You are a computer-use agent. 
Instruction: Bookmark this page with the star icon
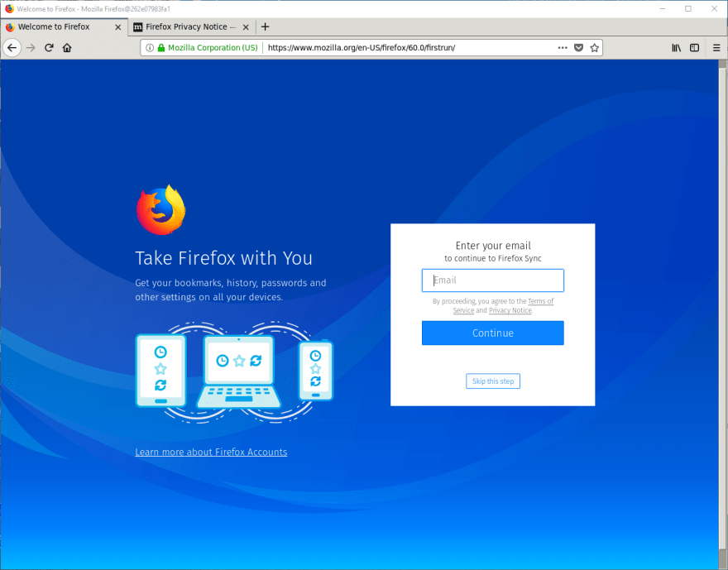point(594,47)
